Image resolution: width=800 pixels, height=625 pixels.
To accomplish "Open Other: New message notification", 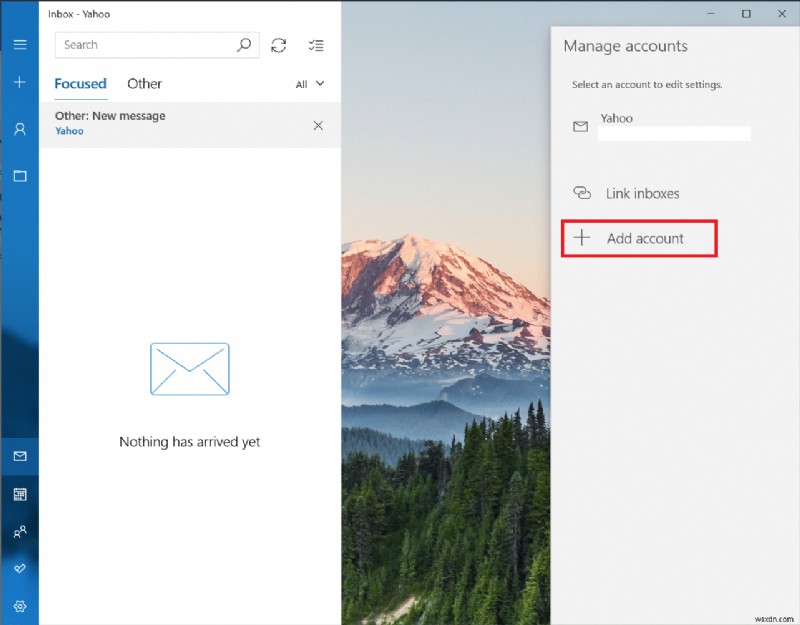I will pyautogui.click(x=190, y=125).
